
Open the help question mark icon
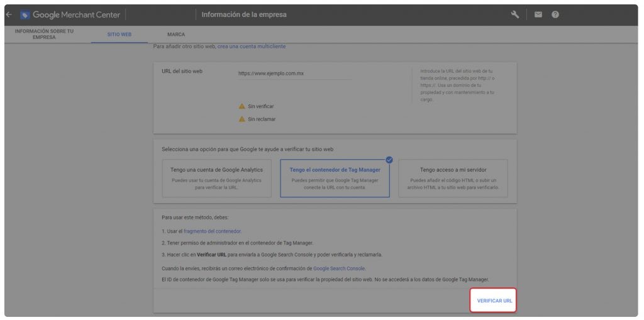555,15
